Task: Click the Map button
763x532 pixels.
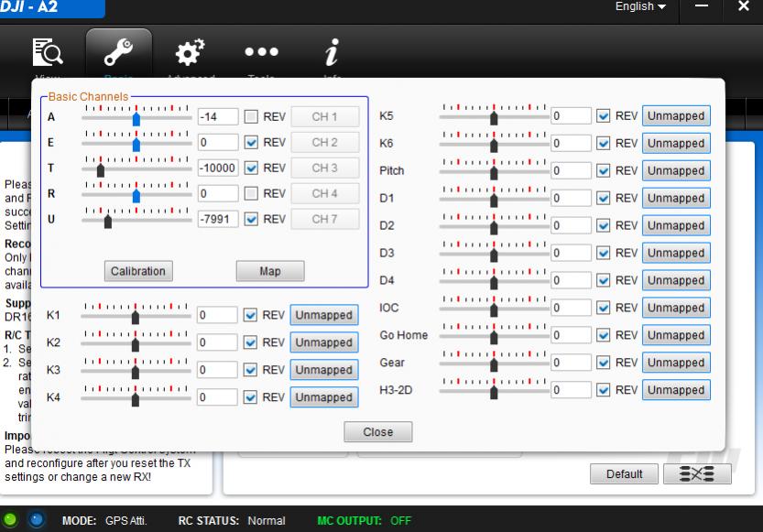Action: [270, 271]
